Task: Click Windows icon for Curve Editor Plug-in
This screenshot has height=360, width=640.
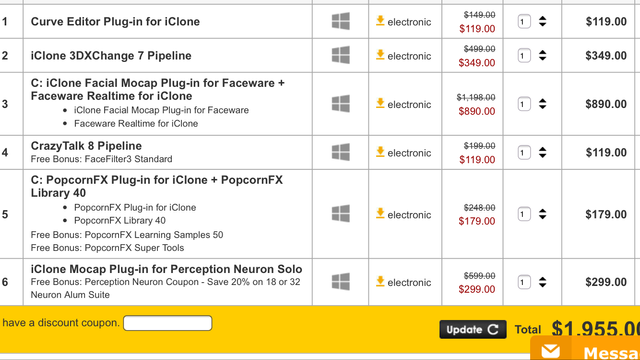Action: coord(340,21)
